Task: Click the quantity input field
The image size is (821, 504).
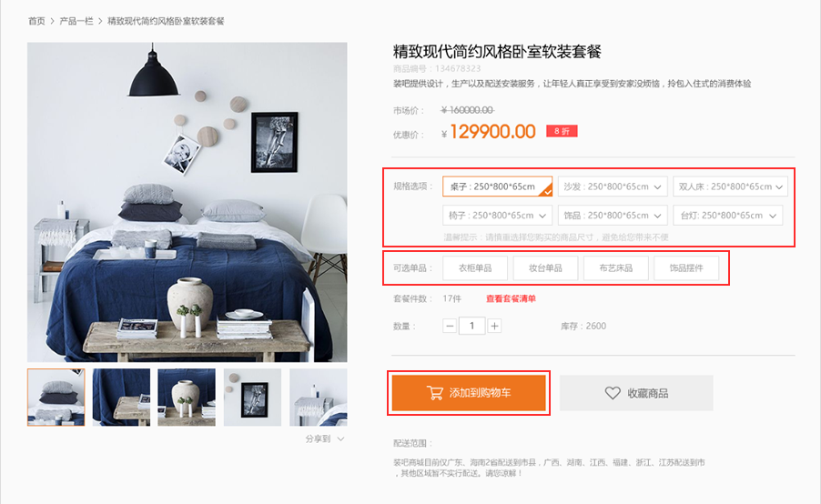Action: [471, 326]
